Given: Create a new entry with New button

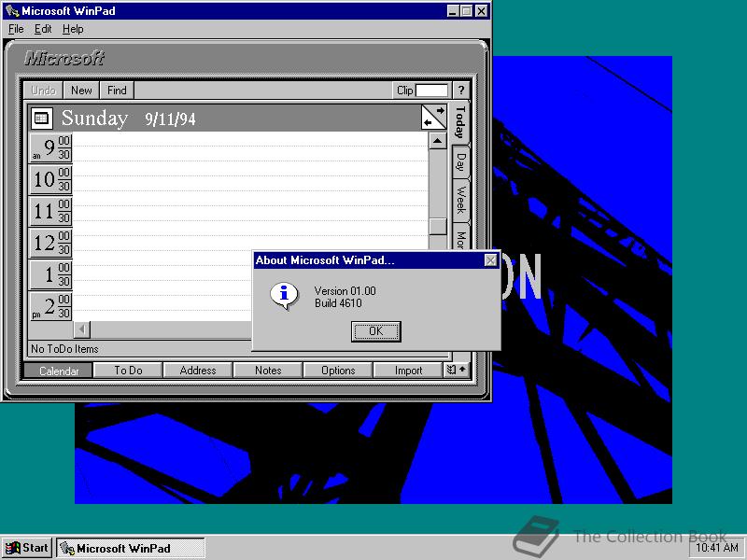Looking at the screenshot, I should [x=81, y=90].
